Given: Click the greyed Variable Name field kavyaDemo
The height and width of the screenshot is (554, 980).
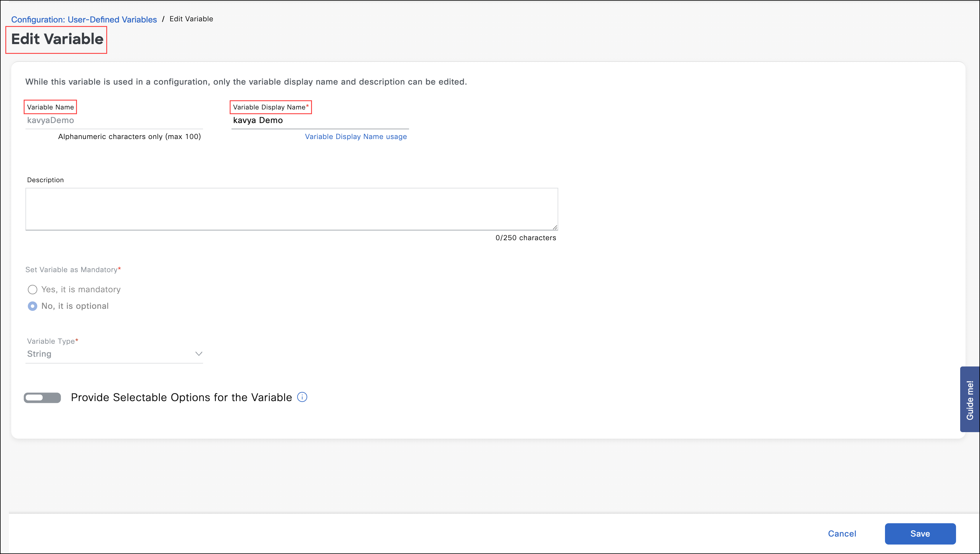Looking at the screenshot, I should (x=114, y=120).
